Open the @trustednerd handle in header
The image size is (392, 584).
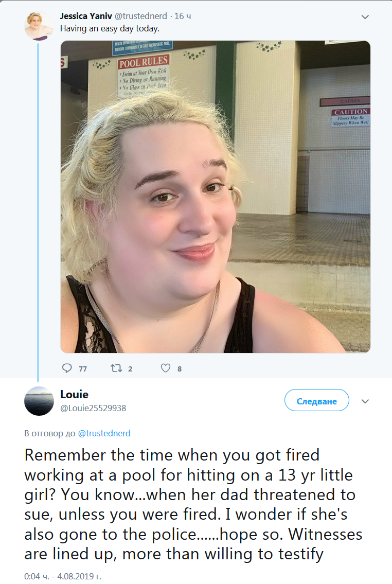tap(141, 16)
